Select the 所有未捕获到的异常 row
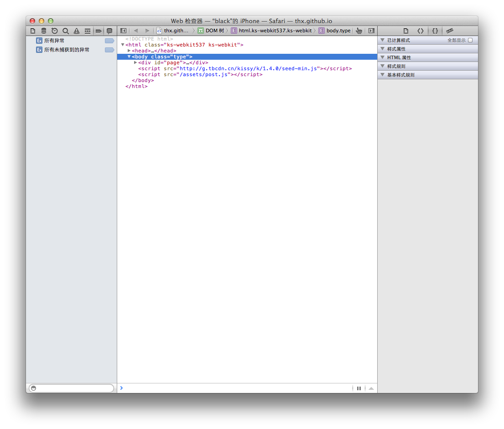This screenshot has height=429, width=504. [x=71, y=50]
